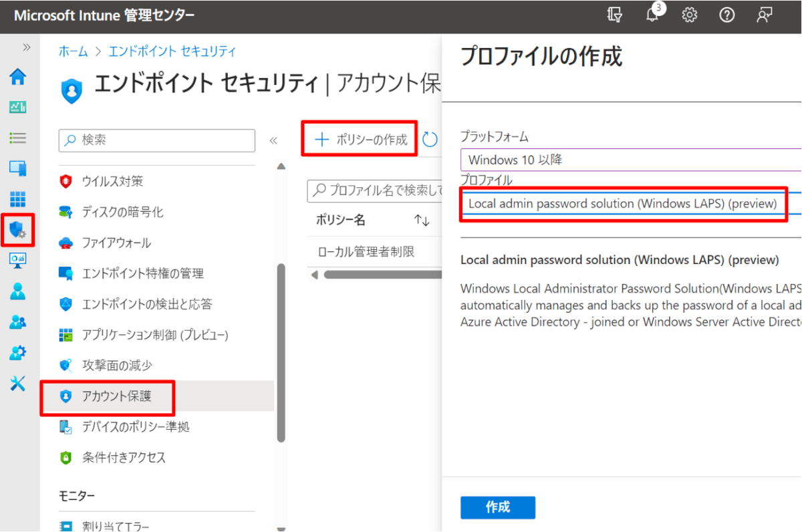The width and height of the screenshot is (802, 532).
Task: Open the feedback person icon in header
Action: pos(765,15)
